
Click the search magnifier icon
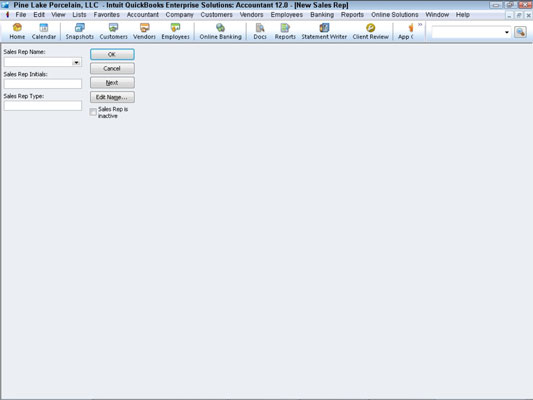(x=520, y=32)
